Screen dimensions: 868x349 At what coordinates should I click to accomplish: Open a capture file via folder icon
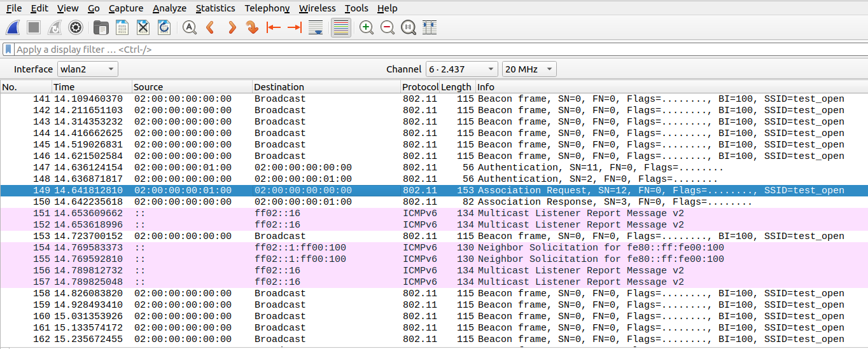[101, 27]
